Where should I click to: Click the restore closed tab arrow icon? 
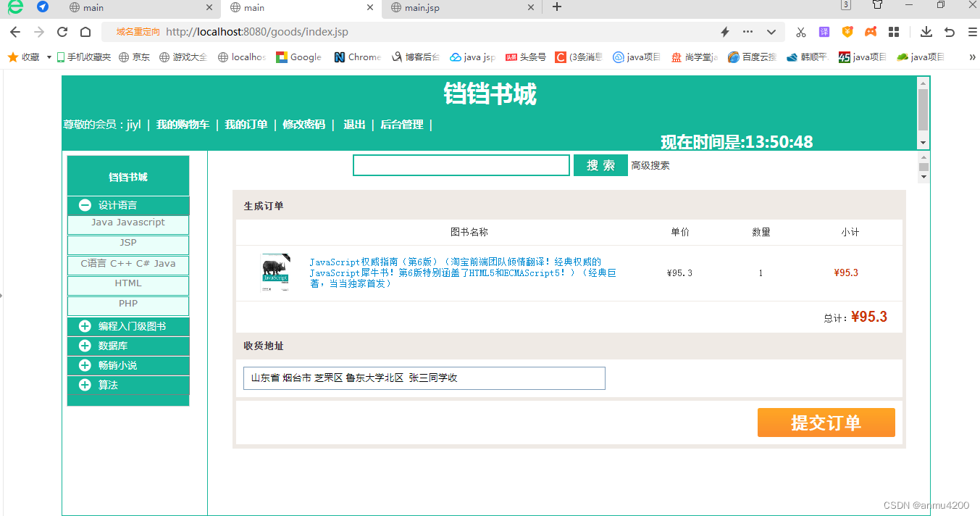[x=949, y=32]
